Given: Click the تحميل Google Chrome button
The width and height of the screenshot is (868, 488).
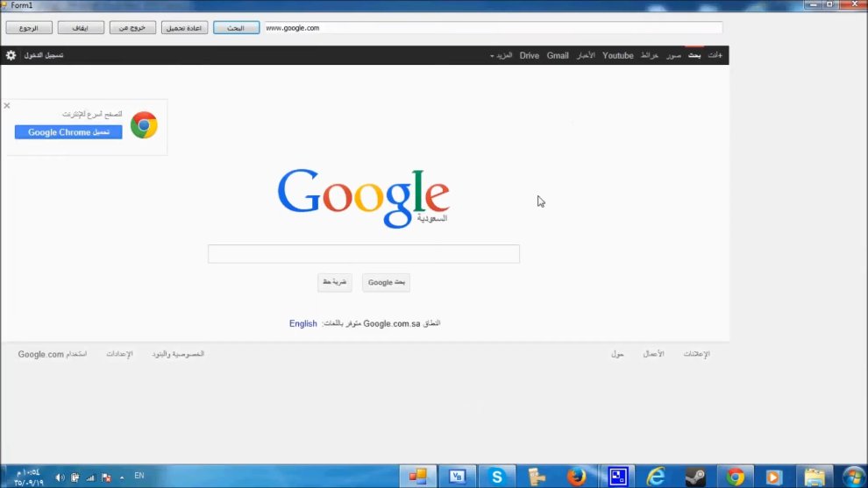Looking at the screenshot, I should pos(68,132).
